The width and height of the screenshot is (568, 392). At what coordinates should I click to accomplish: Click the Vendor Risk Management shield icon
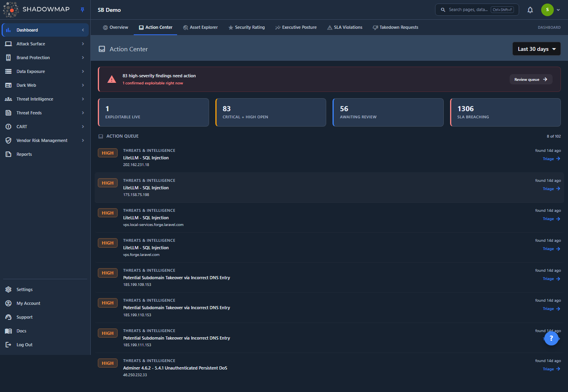(x=8, y=140)
